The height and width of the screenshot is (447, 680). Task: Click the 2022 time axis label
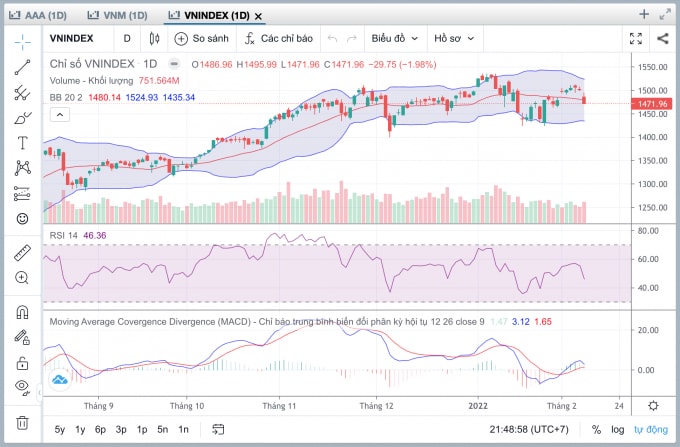click(478, 406)
